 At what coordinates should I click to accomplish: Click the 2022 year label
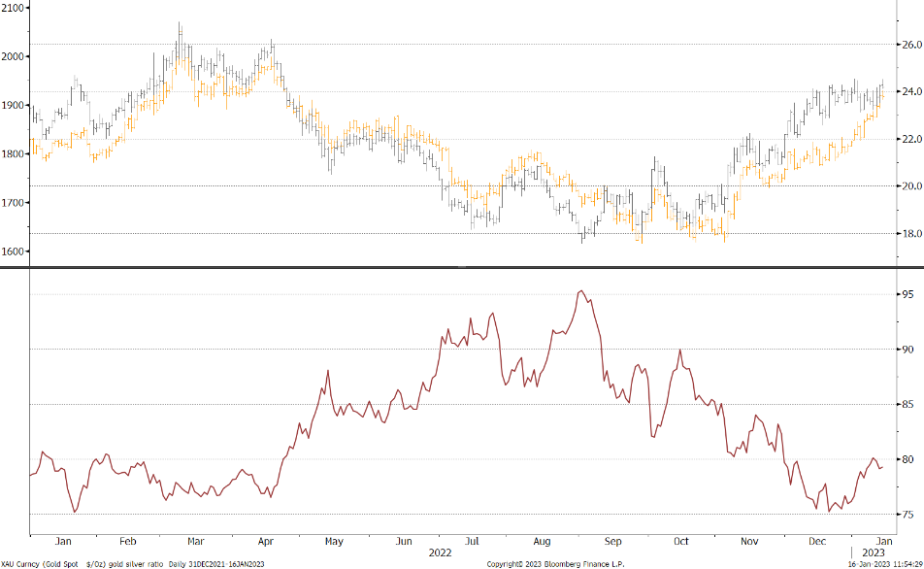(440, 553)
